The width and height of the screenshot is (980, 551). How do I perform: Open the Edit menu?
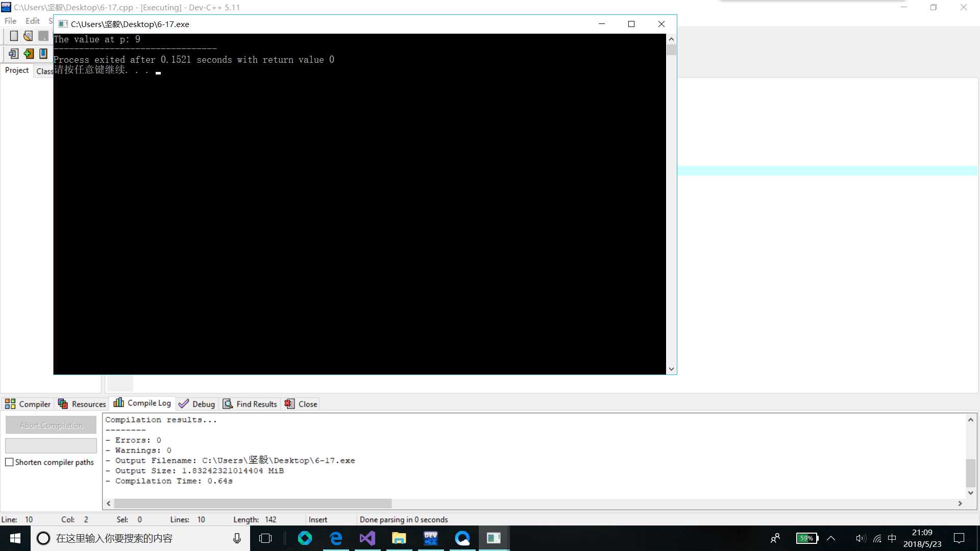coord(32,21)
